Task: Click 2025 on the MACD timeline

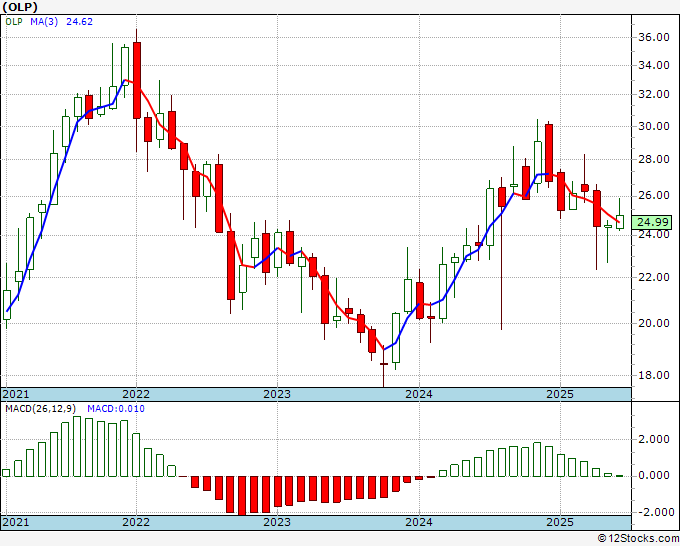Action: 560,522
